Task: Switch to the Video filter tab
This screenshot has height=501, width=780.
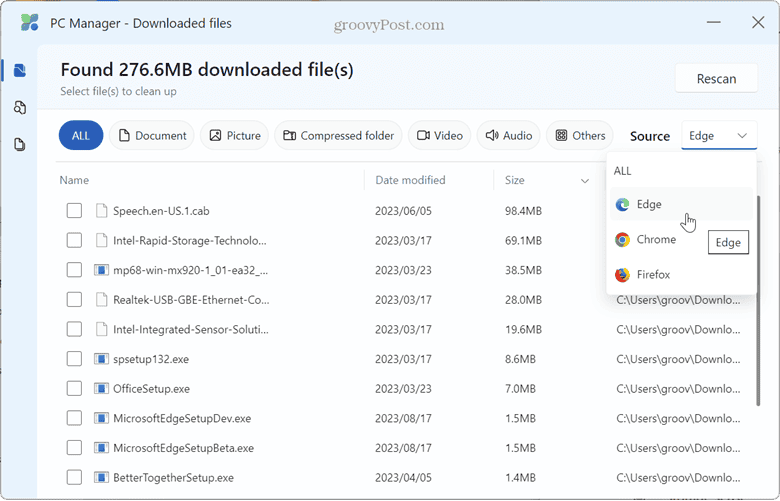Action: (439, 135)
